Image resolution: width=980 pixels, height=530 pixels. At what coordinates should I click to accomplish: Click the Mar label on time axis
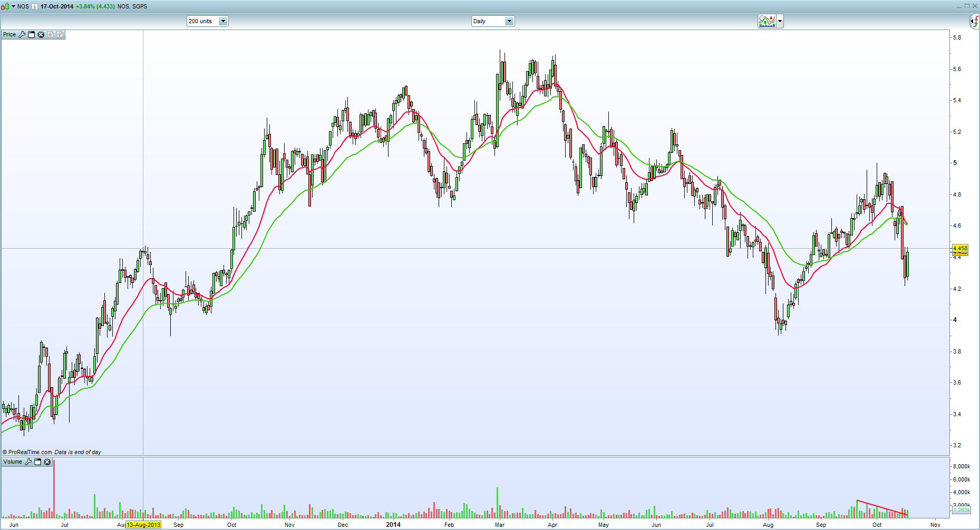point(500,525)
